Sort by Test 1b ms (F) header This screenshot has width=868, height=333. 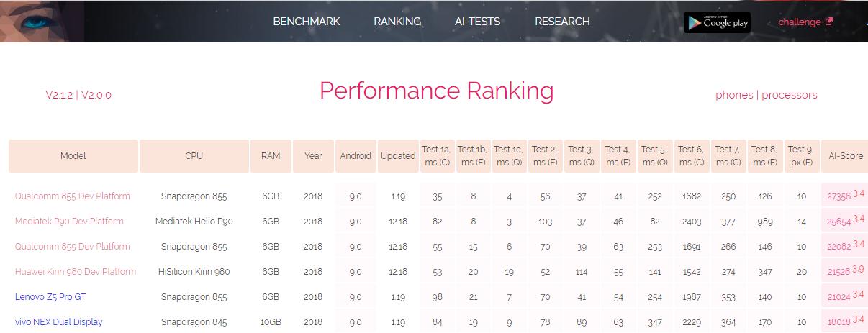(x=473, y=156)
